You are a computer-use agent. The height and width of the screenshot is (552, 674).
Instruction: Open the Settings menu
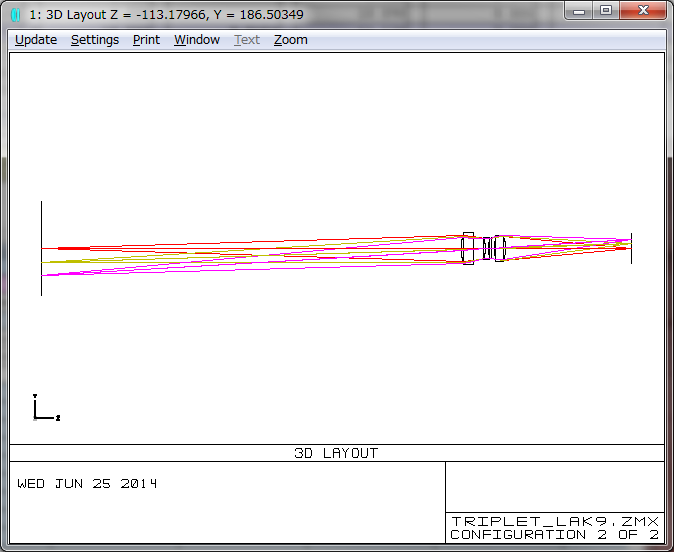[95, 40]
